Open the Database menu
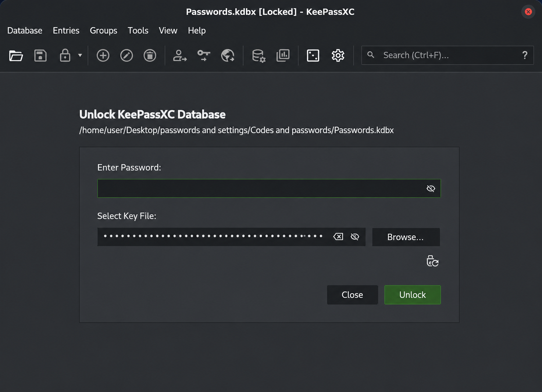Image resolution: width=542 pixels, height=392 pixels. [25, 30]
